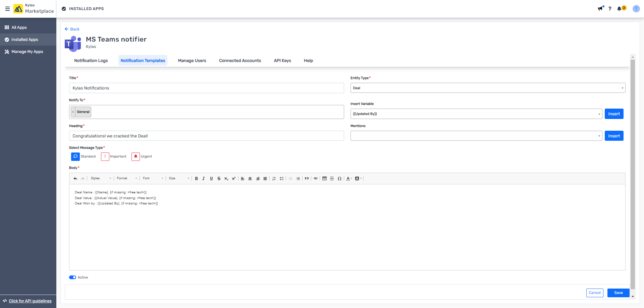
Task: Undo the last edit in body editor
Action: pos(75,179)
